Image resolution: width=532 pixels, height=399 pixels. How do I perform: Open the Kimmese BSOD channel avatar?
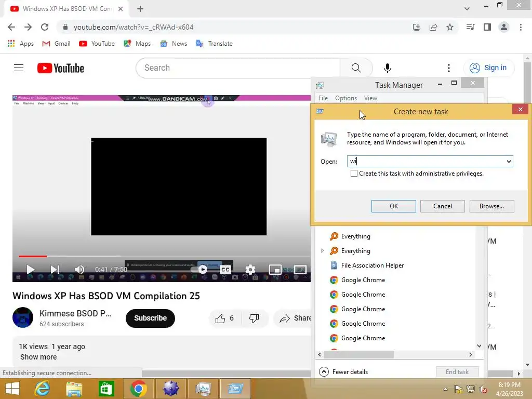click(x=23, y=317)
